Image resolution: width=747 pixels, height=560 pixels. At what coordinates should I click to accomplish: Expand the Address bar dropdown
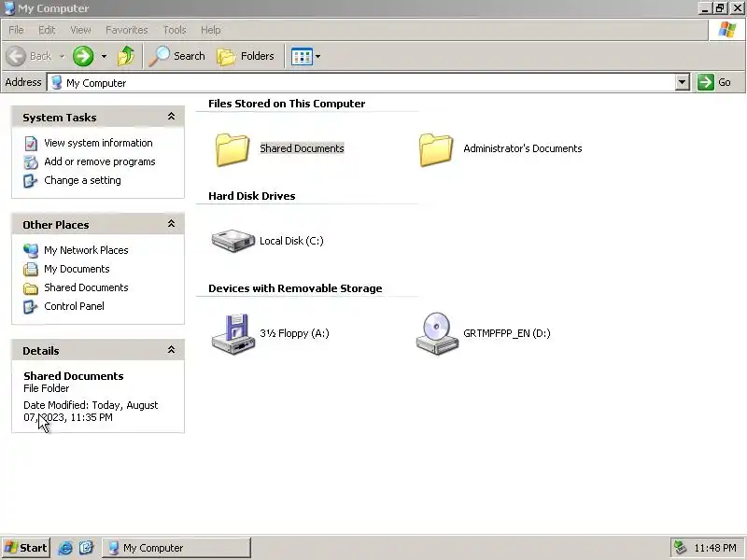click(x=683, y=82)
